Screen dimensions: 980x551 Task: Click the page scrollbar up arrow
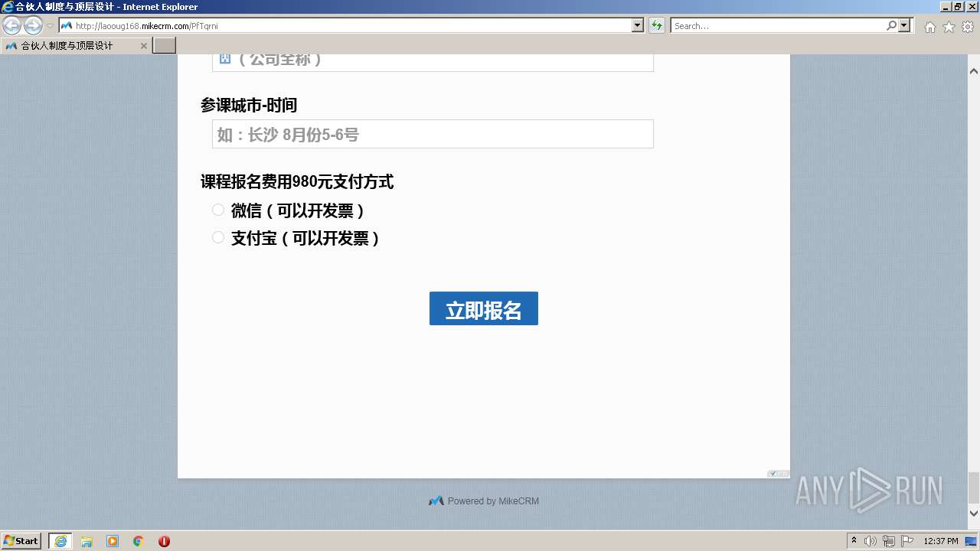coord(974,71)
